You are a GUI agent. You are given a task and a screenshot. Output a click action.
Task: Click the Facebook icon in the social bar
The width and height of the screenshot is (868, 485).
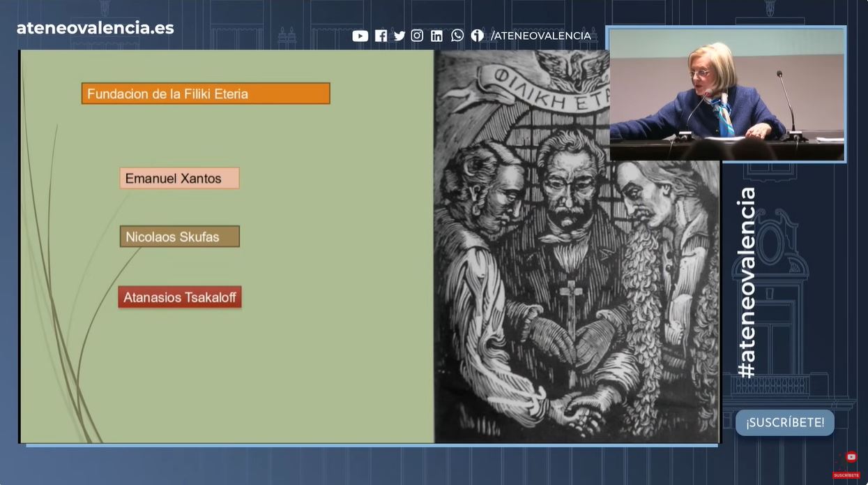click(381, 36)
